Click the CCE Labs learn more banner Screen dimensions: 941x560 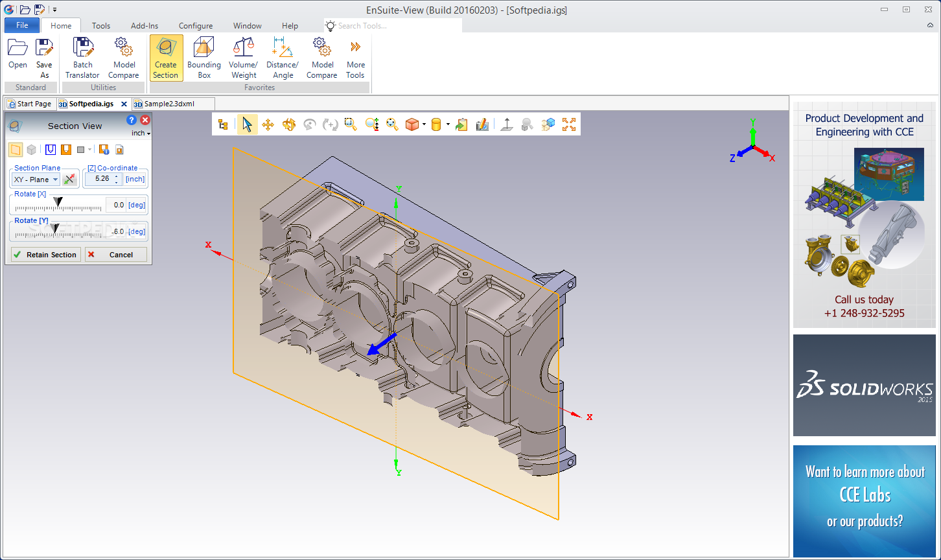tap(865, 500)
